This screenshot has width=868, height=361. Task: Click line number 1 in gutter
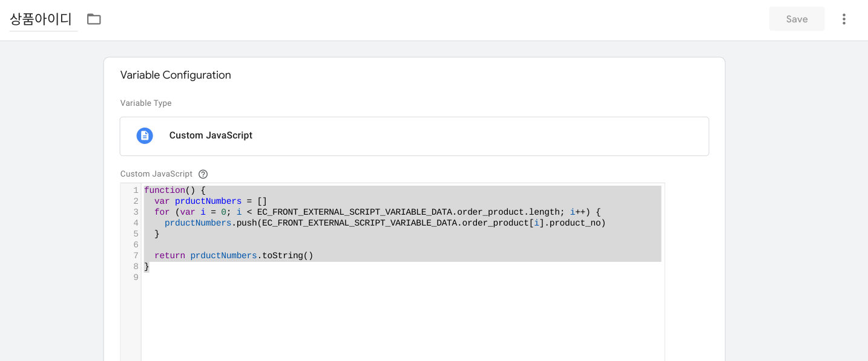click(x=136, y=190)
